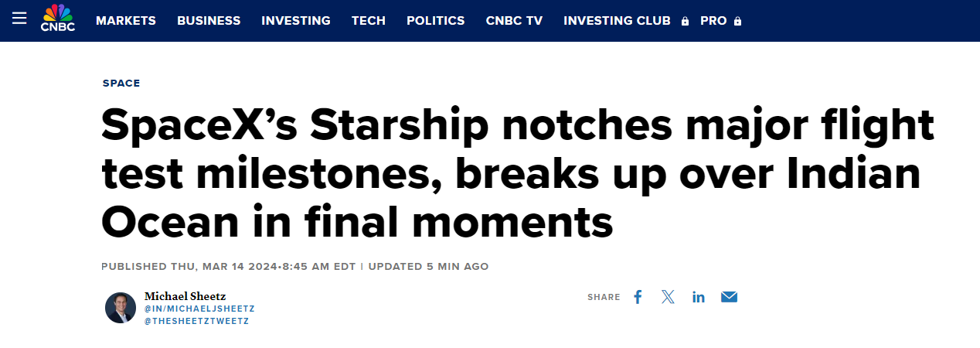Screen dimensions: 980x348
Task: Navigate to the Politics section
Action: pos(436,21)
